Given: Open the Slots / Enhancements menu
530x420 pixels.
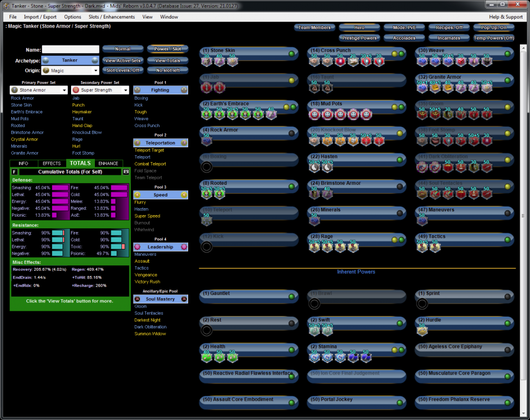Looking at the screenshot, I should click(111, 17).
